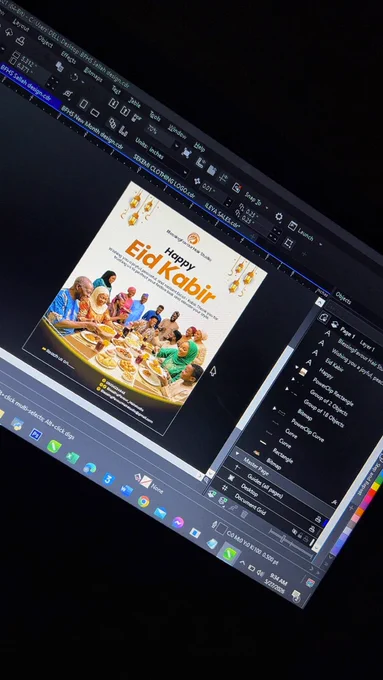Select the PowerClip Curve object
Image resolution: width=383 pixels, height=680 pixels.
click(x=307, y=430)
